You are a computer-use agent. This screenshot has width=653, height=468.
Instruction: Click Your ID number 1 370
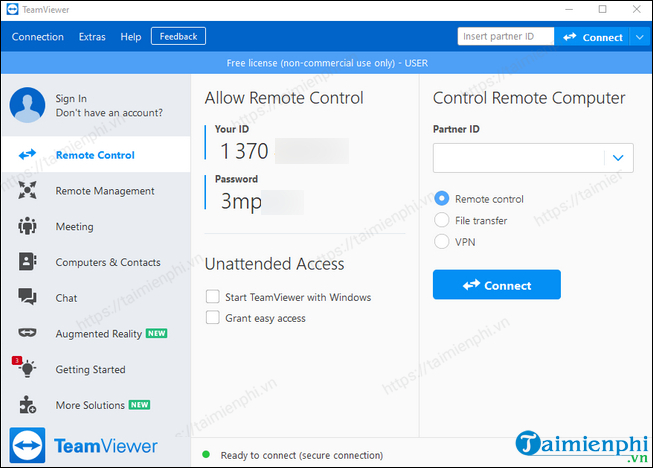coord(244,151)
